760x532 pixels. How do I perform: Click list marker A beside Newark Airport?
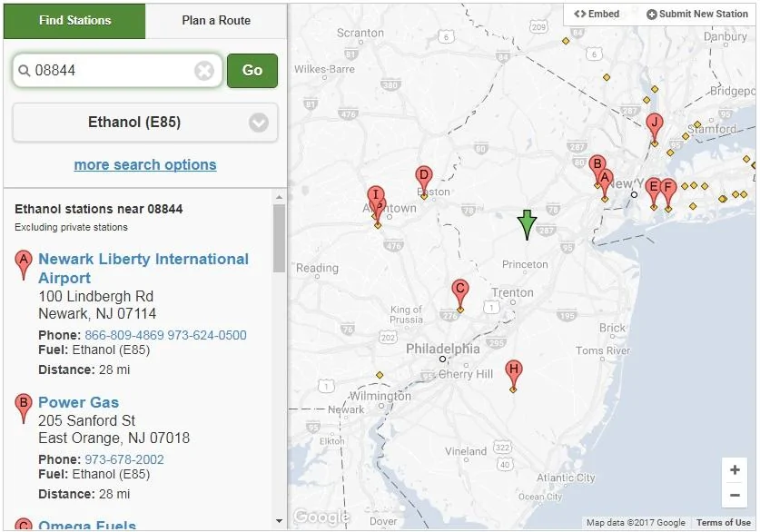(24, 264)
